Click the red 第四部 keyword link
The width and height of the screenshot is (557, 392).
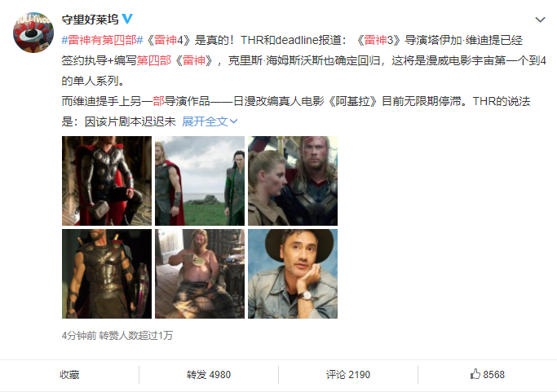[154, 60]
